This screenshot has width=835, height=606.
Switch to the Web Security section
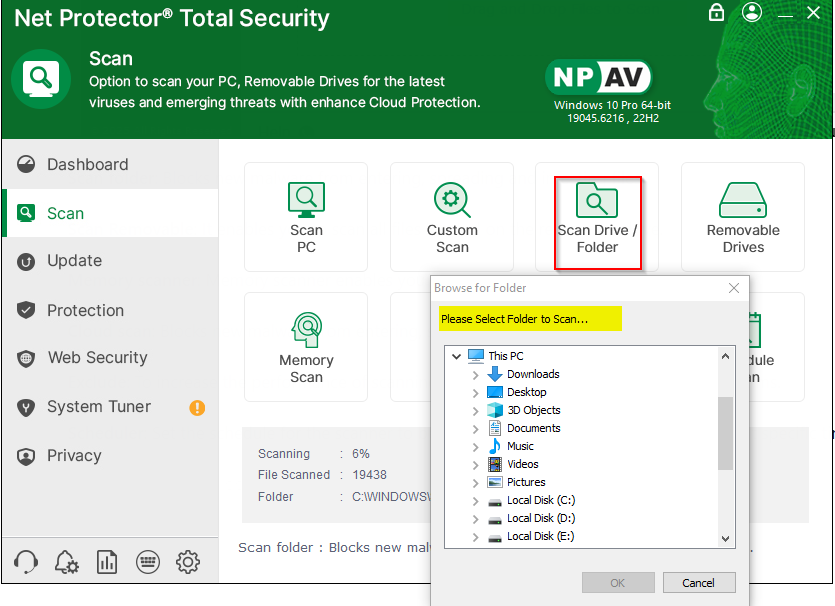click(x=97, y=358)
